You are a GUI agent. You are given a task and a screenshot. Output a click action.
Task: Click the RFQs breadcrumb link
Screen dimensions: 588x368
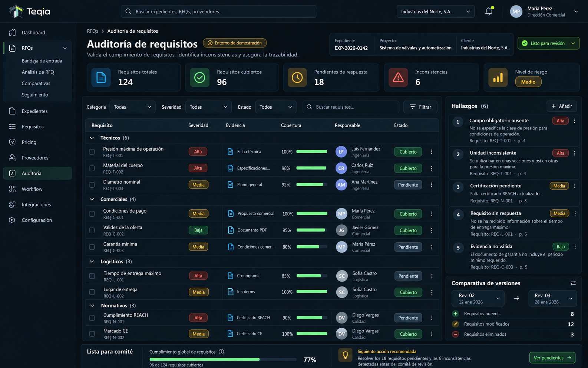(92, 31)
